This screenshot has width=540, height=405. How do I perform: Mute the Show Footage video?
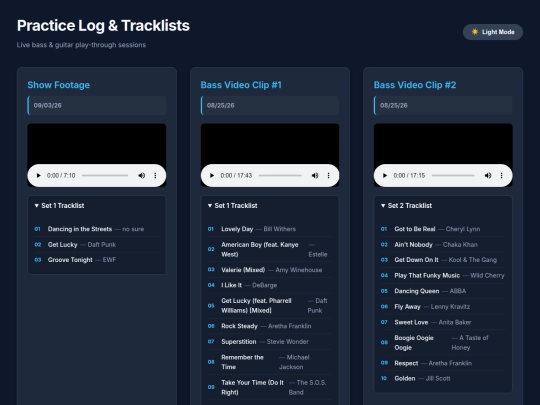pyautogui.click(x=142, y=176)
